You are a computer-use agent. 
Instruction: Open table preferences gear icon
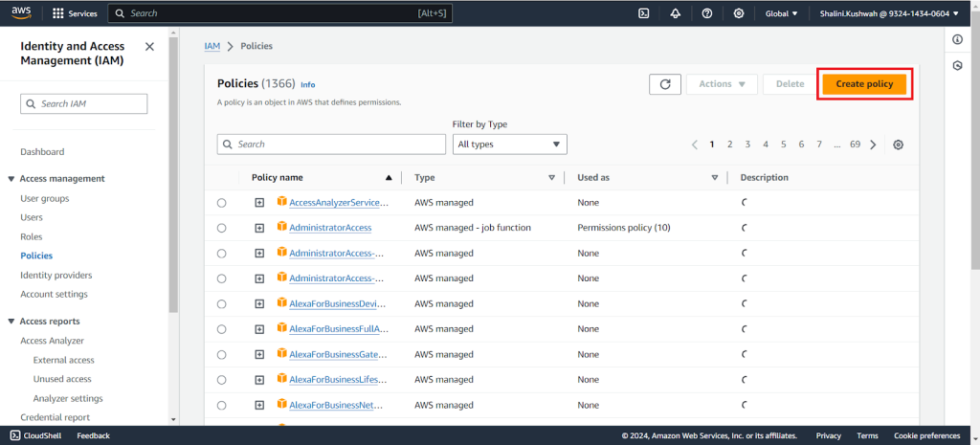[898, 145]
